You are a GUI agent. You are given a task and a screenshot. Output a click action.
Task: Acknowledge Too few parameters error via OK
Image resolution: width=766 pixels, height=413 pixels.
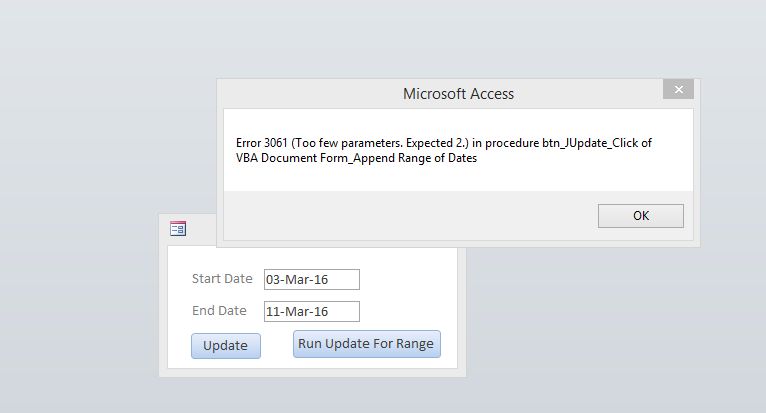(x=640, y=216)
